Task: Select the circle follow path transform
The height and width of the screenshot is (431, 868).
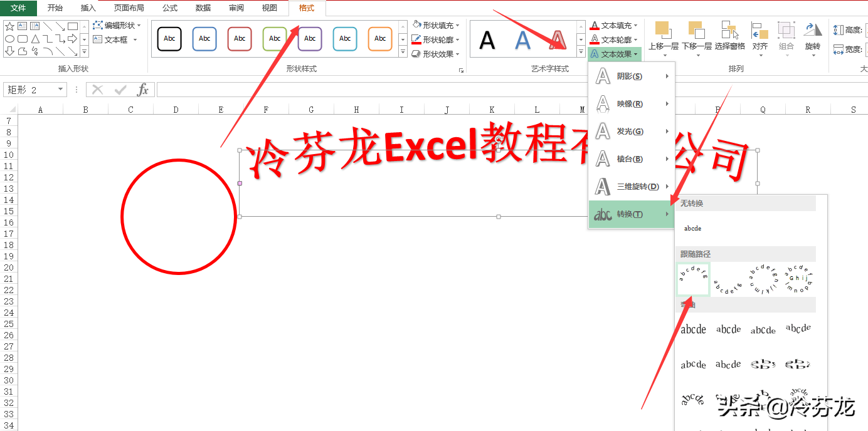Action: [x=763, y=279]
